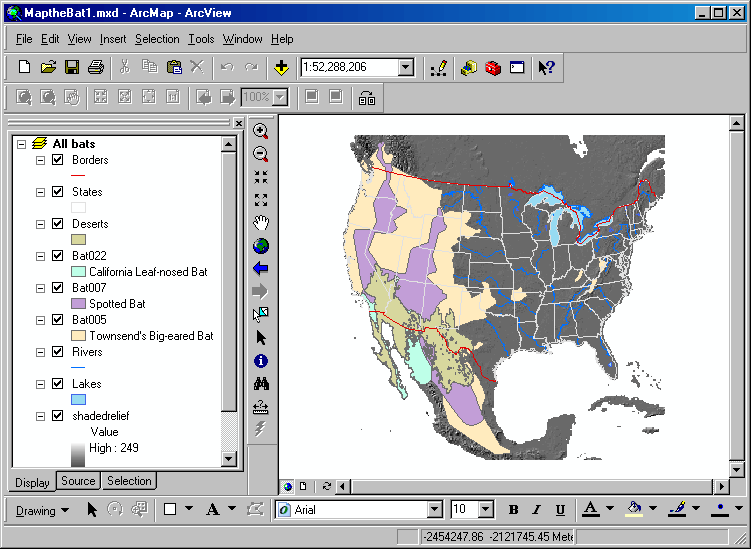Screen dimensions: 751x549
Task: Select the Measure ruler tool
Action: pos(261,407)
